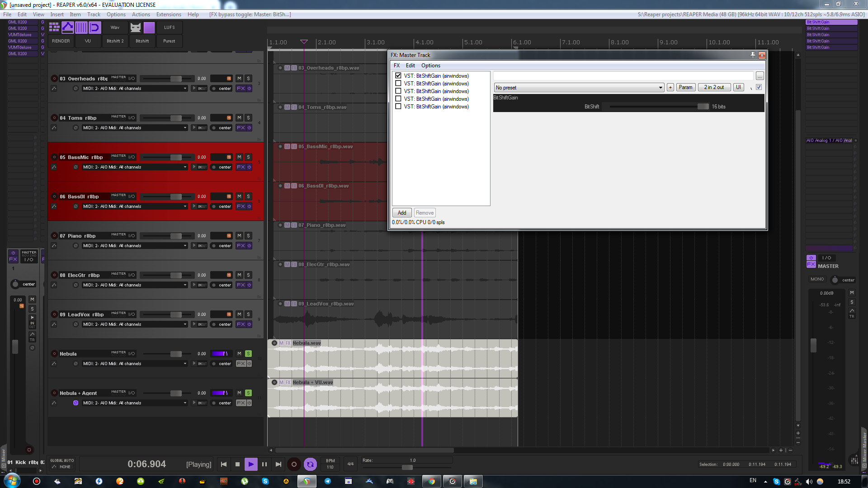Screen dimensions: 868x488
Task: Open MIDI input dropdown on 07 Piano
Action: pos(135,246)
